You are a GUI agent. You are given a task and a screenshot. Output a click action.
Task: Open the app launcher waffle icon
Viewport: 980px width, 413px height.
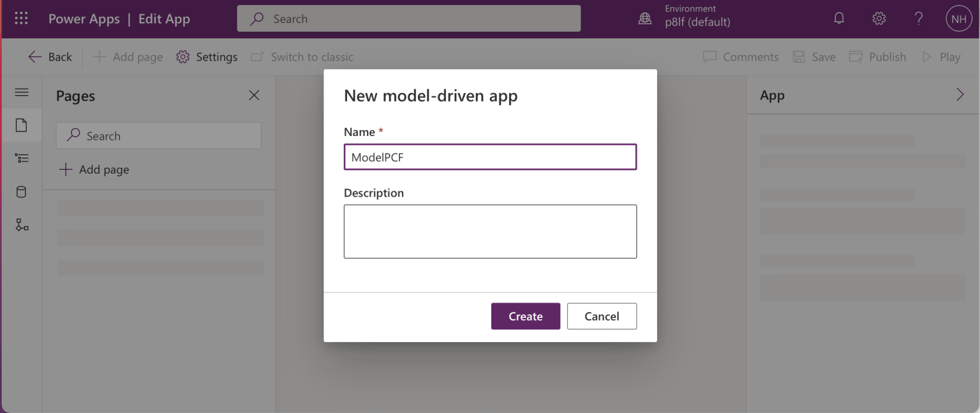(21, 19)
